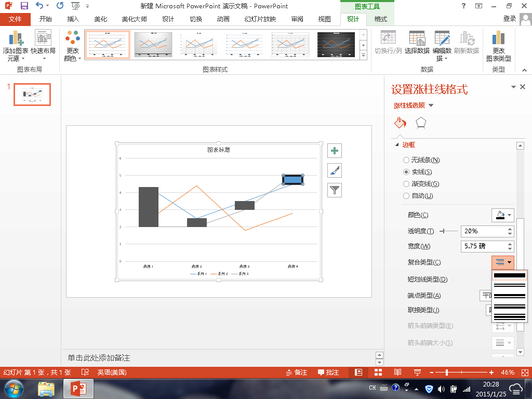
Task: Open ribbon display options button
Action: click(478, 6)
